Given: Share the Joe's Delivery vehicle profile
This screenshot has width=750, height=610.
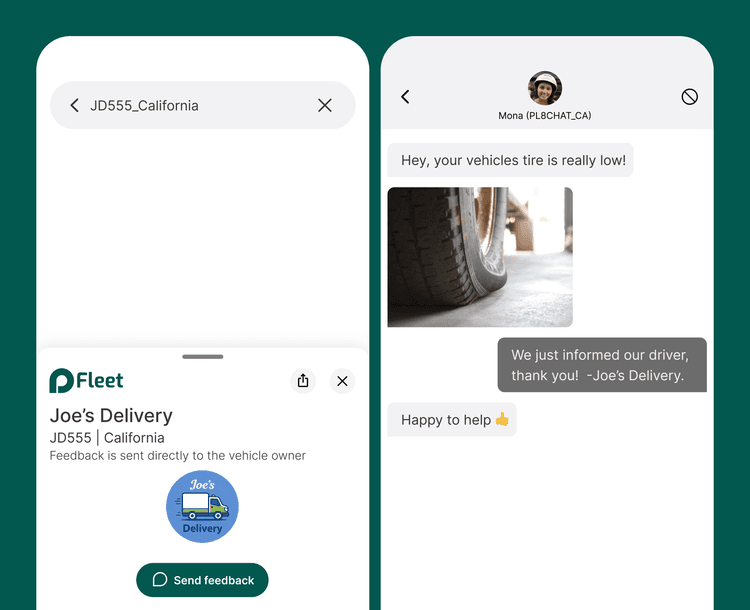Looking at the screenshot, I should 303,381.
